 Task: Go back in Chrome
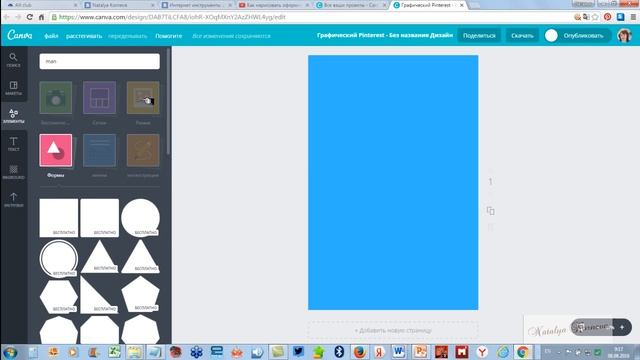point(6,17)
